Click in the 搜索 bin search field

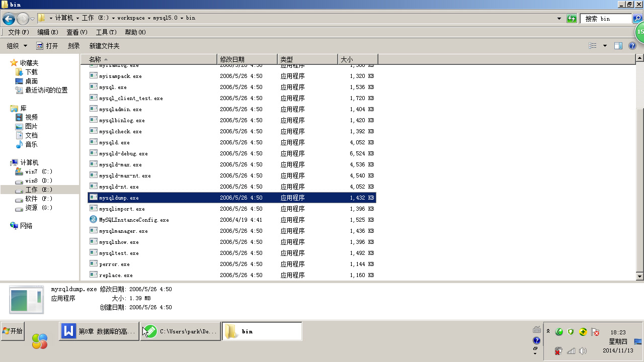[606, 19]
